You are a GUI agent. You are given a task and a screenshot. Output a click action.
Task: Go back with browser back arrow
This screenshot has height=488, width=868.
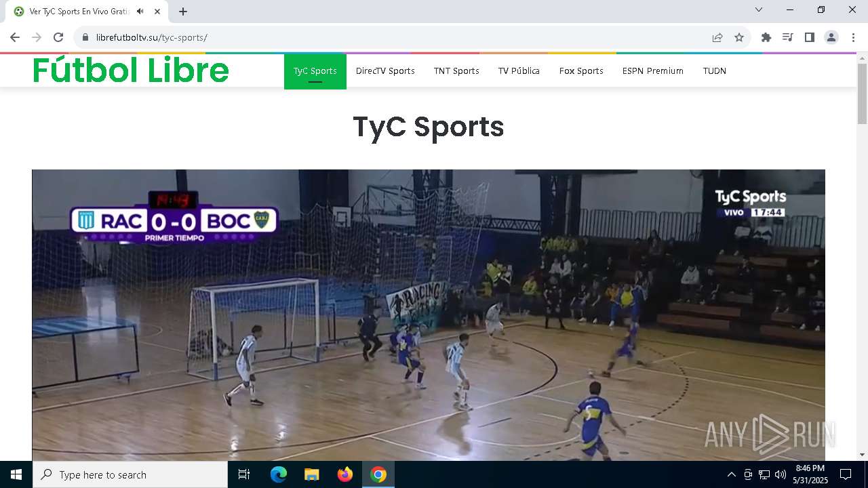(x=15, y=37)
